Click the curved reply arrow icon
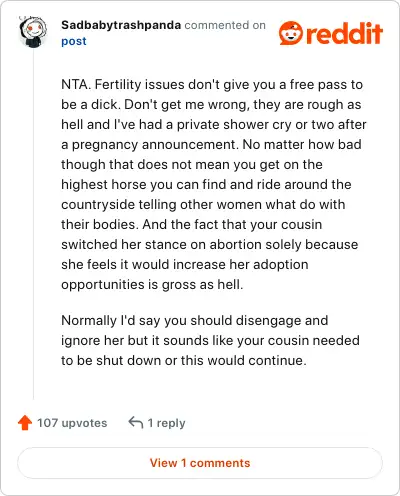The height and width of the screenshot is (496, 400). pyautogui.click(x=136, y=422)
